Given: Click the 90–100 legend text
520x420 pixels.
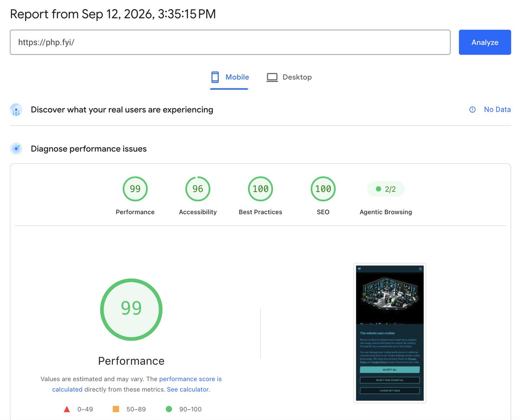Looking at the screenshot, I should point(190,409).
